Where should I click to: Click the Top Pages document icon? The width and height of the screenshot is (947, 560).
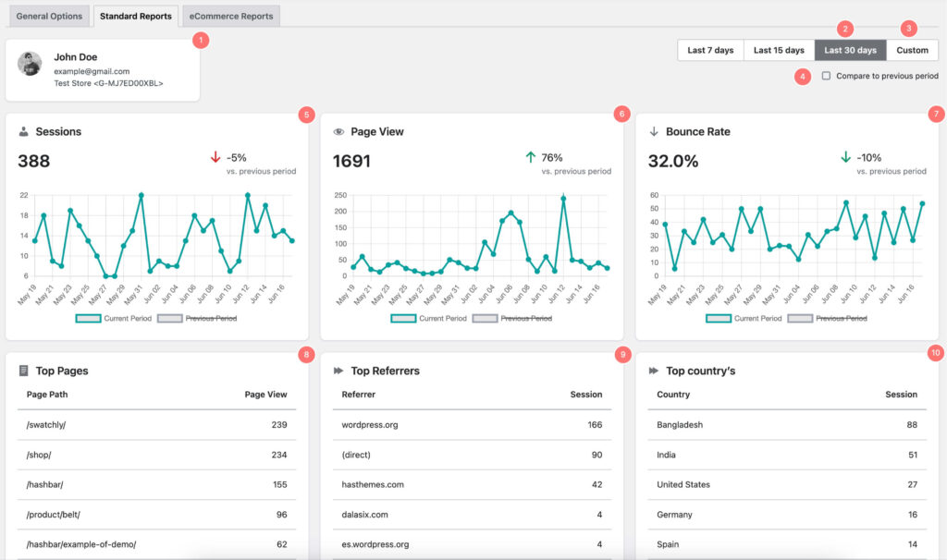(x=24, y=371)
